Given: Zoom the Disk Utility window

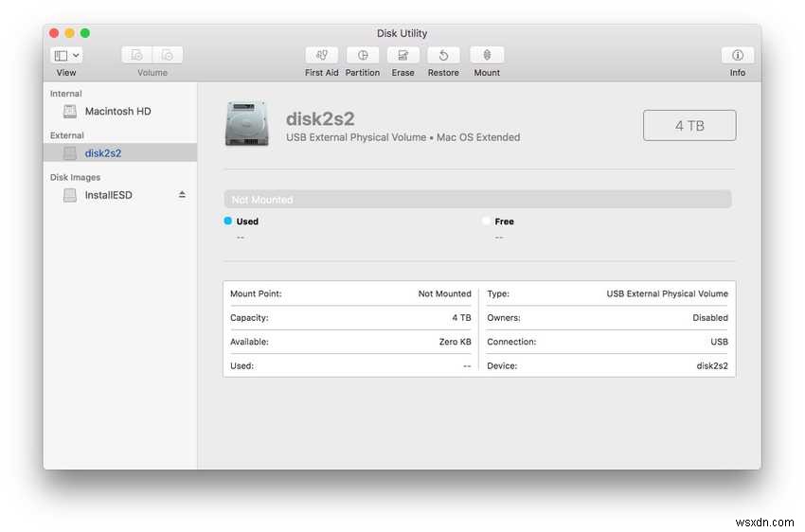Looking at the screenshot, I should 85,33.
